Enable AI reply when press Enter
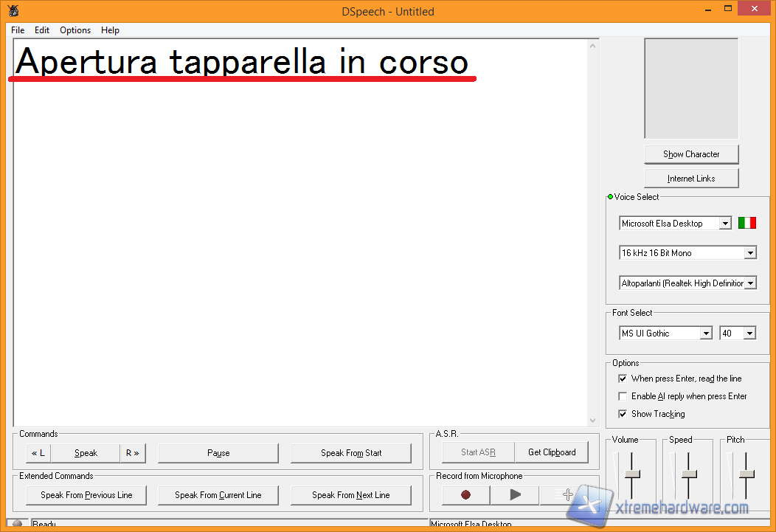 tap(623, 396)
